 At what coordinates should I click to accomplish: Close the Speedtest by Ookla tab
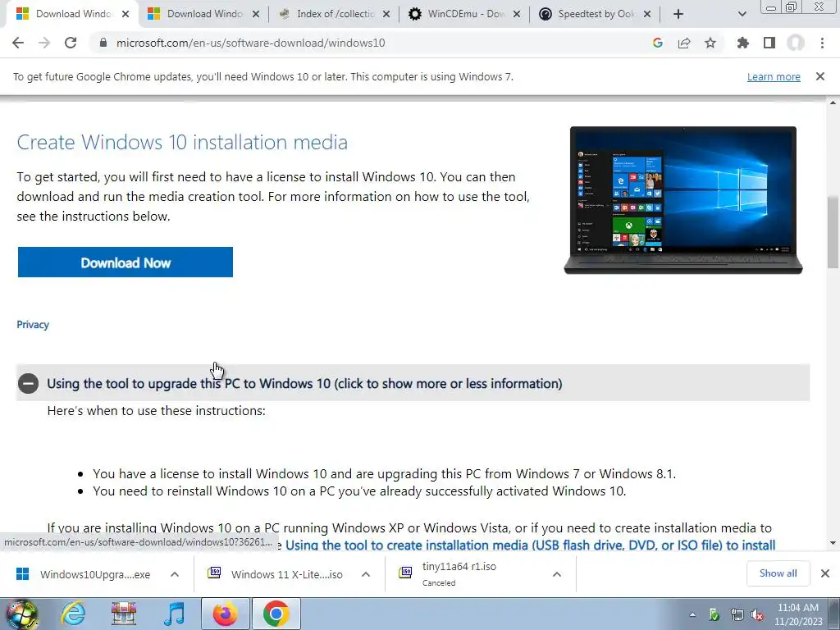pyautogui.click(x=647, y=14)
